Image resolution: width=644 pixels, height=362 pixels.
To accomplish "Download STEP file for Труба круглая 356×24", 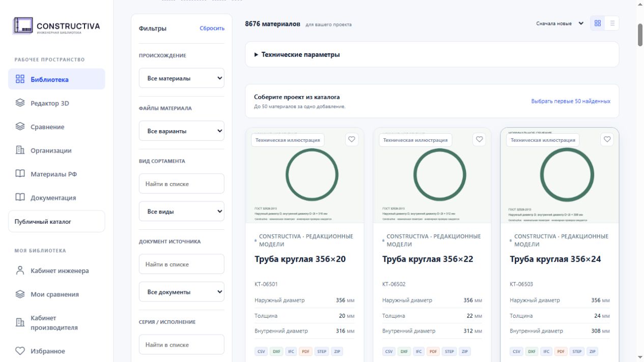I will (577, 351).
